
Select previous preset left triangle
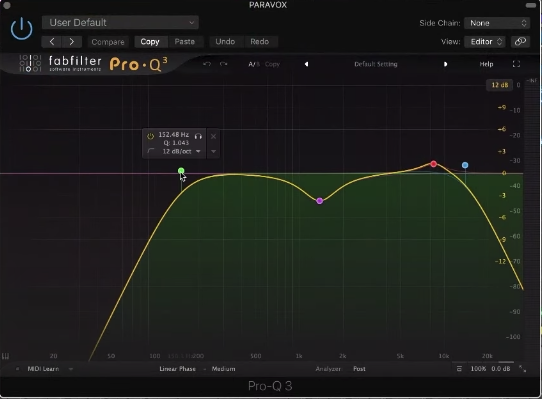click(306, 64)
